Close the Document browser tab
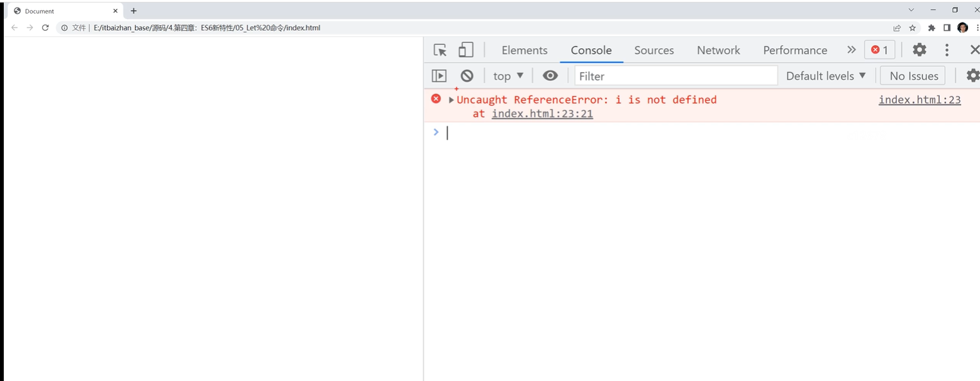The width and height of the screenshot is (980, 381). [x=115, y=11]
